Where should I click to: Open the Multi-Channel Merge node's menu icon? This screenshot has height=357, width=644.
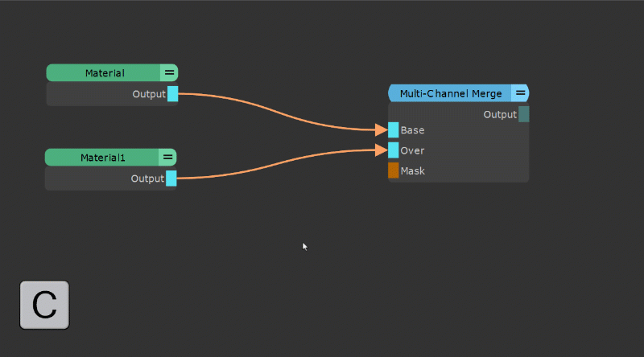[520, 93]
